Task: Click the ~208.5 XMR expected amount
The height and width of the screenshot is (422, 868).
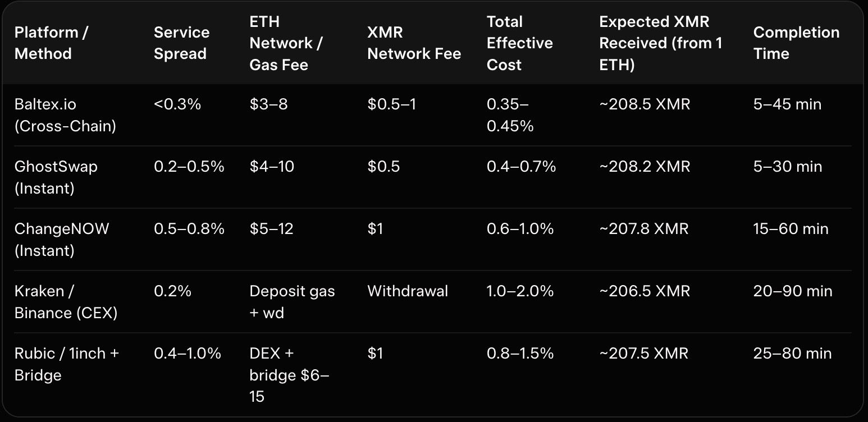Action: coord(645,104)
